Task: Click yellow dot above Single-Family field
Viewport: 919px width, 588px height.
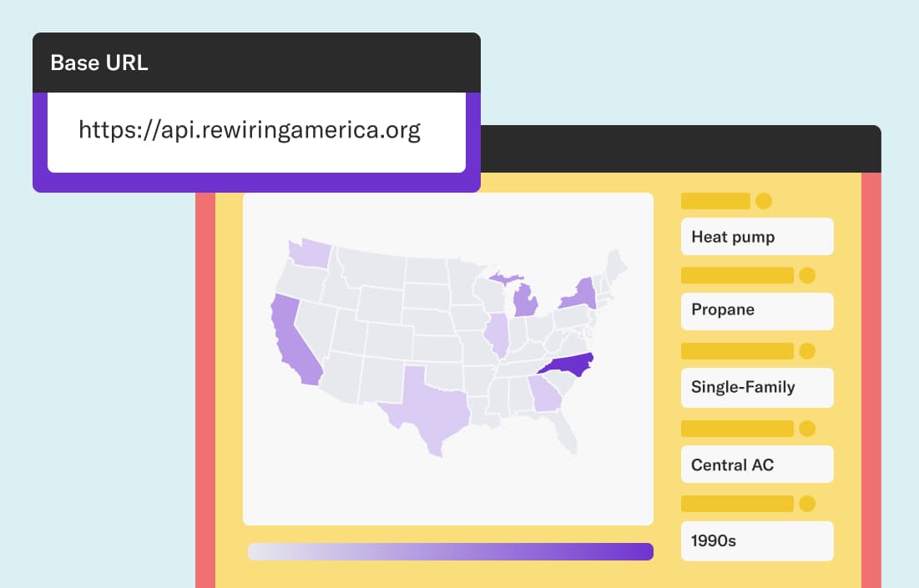Action: coord(807,351)
